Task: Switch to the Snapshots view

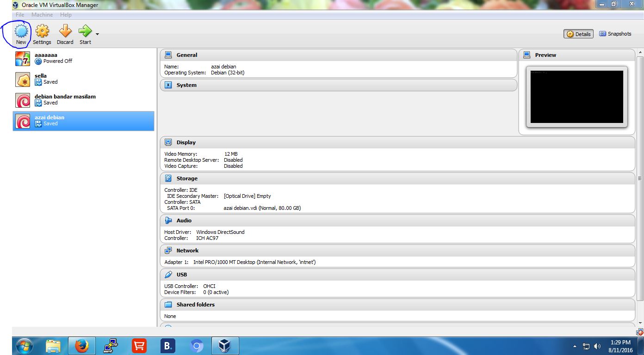Action: click(x=615, y=33)
